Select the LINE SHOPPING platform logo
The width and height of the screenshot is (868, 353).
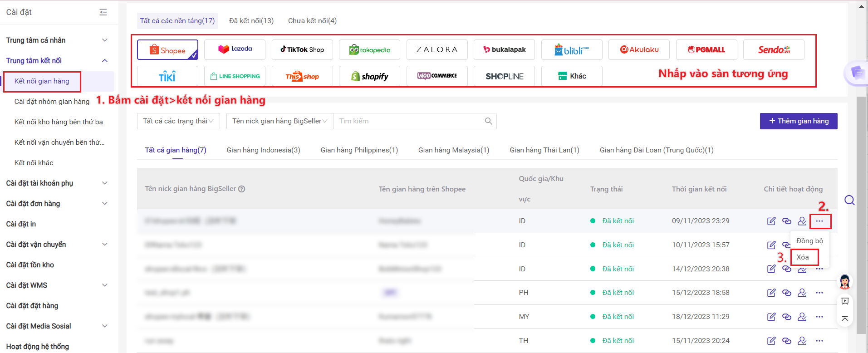click(235, 76)
